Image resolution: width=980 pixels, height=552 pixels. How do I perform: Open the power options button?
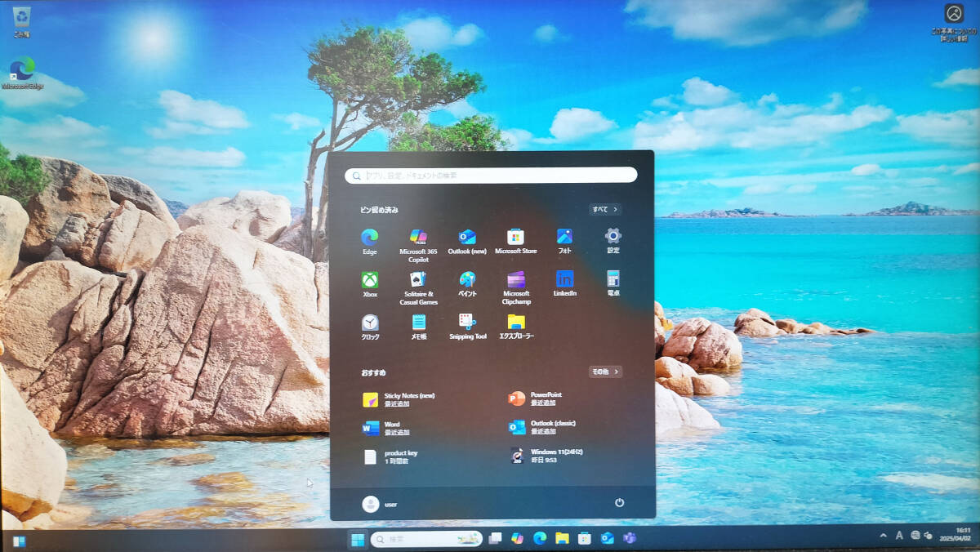click(x=619, y=503)
